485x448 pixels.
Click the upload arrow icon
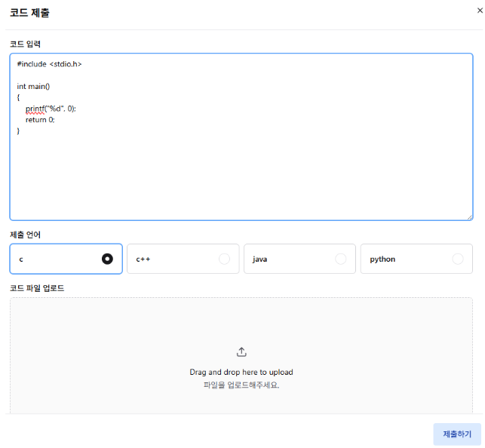pyautogui.click(x=241, y=351)
